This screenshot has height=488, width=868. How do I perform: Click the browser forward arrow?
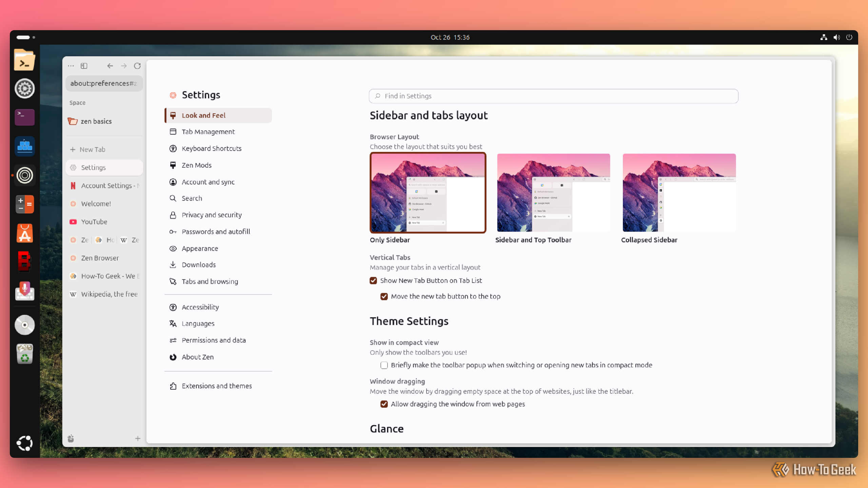(124, 66)
